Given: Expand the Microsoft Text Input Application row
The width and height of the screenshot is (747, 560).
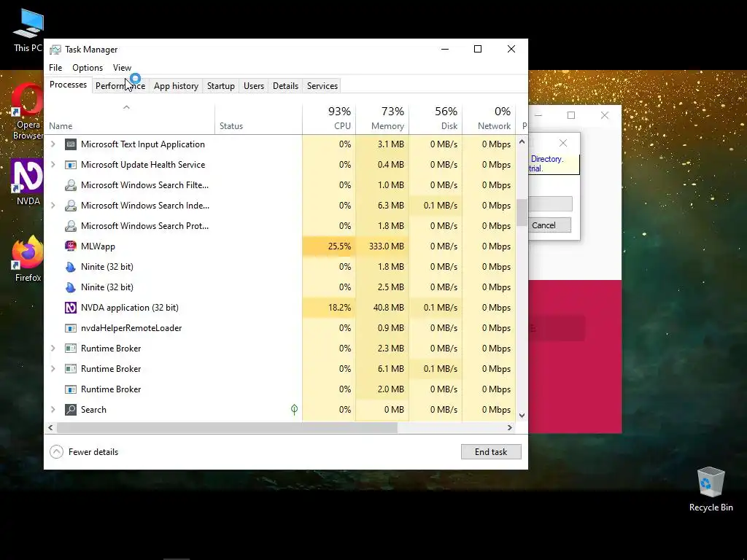Looking at the screenshot, I should 53,144.
